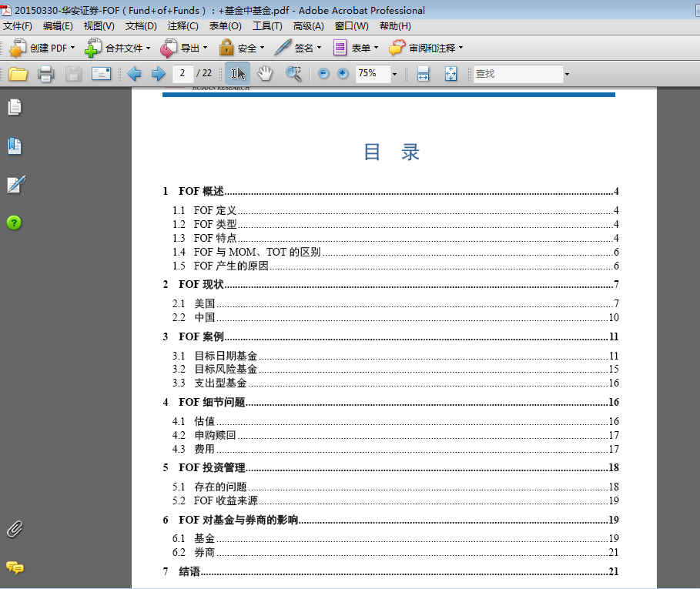This screenshot has height=589, width=700.
Task: Expand the Review and Comment dropdown arrow
Action: (461, 47)
